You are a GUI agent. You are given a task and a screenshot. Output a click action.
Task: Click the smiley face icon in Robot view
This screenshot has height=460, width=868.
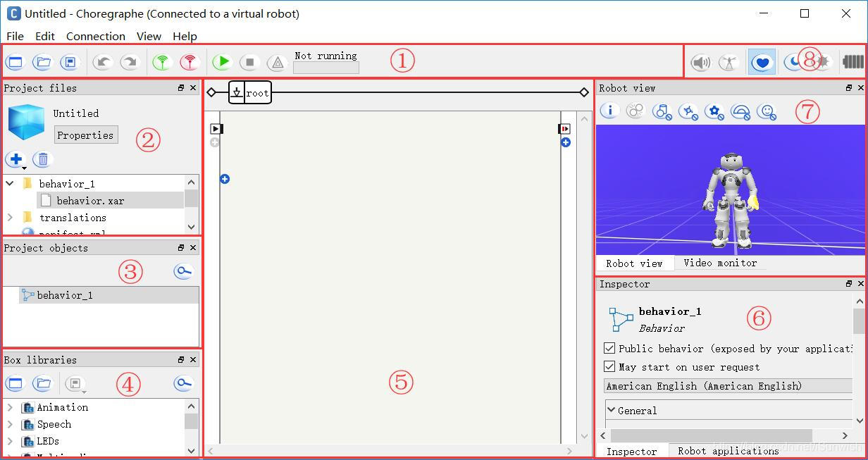(x=767, y=111)
